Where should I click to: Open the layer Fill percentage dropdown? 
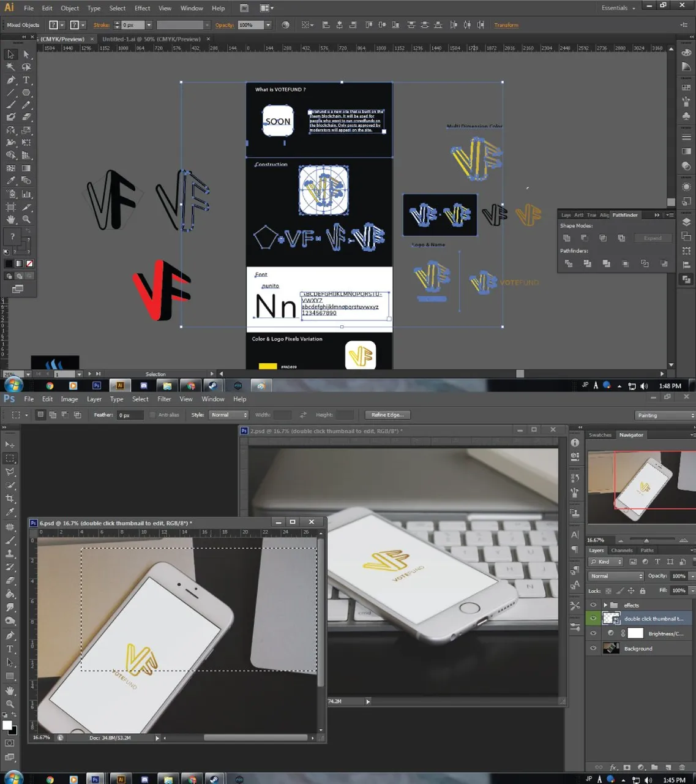coord(692,591)
